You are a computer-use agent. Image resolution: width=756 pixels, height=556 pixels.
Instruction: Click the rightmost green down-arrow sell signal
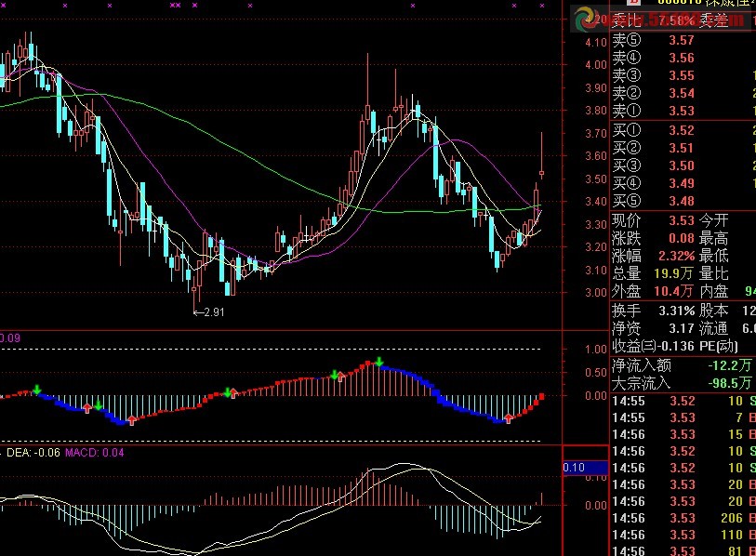pos(378,362)
